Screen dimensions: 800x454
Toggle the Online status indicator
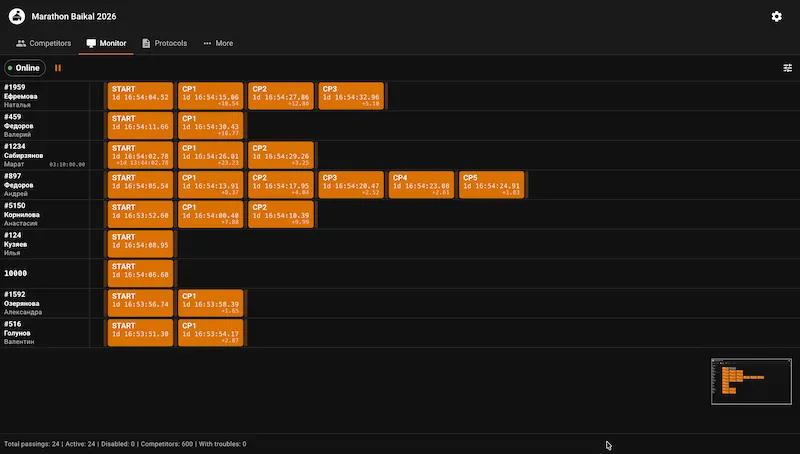tap(25, 68)
